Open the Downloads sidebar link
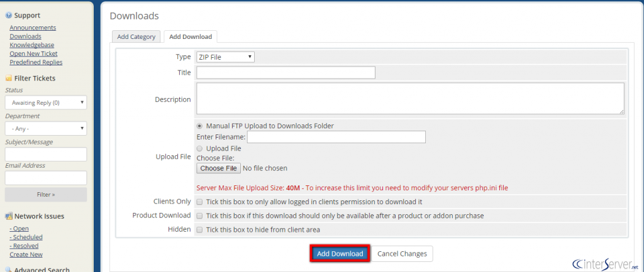This screenshot has height=272, width=644. [x=25, y=36]
